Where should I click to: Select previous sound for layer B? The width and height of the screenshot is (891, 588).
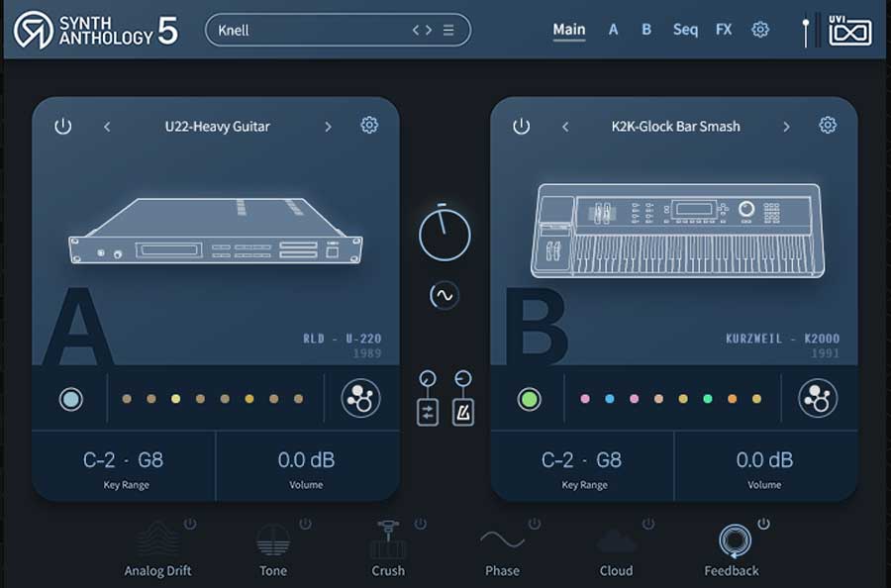tap(565, 127)
